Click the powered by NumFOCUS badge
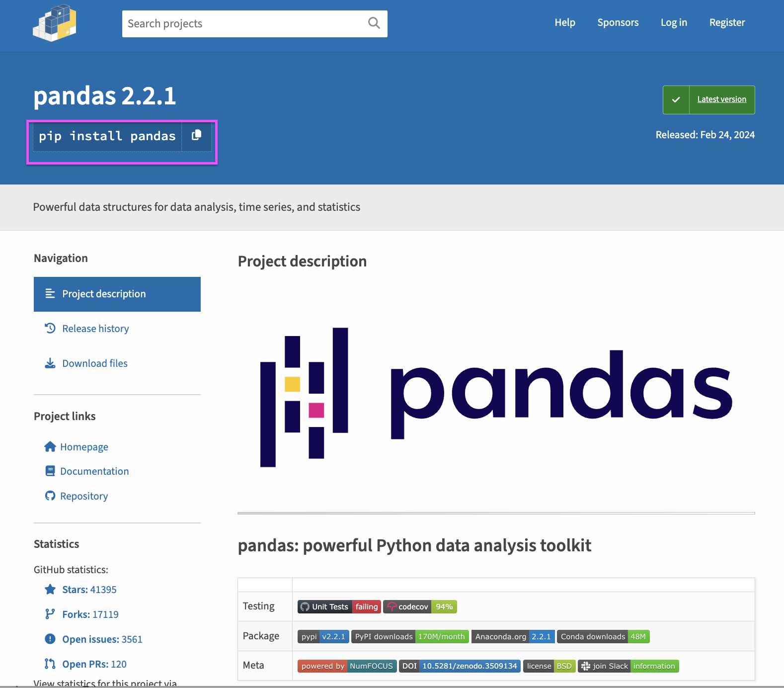The width and height of the screenshot is (784, 688). [347, 666]
